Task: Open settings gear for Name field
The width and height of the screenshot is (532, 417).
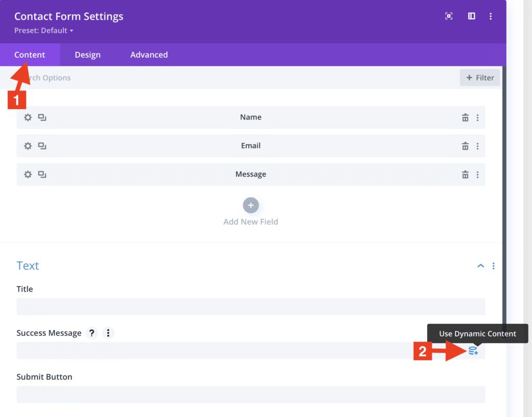Action: click(28, 118)
